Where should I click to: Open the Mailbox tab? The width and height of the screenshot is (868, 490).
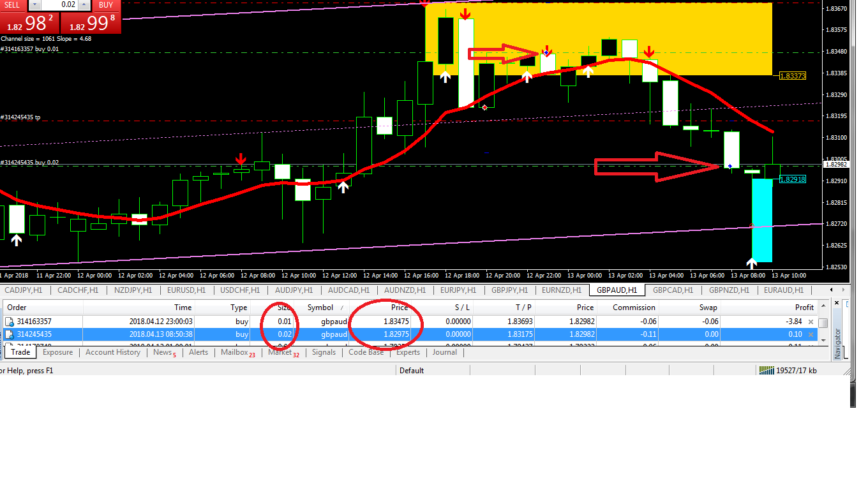point(235,352)
